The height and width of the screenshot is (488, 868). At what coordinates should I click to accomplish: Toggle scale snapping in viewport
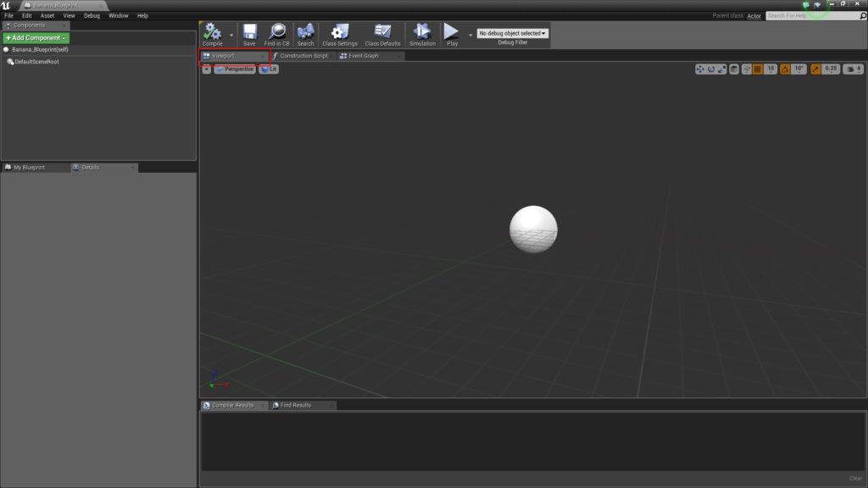[815, 69]
